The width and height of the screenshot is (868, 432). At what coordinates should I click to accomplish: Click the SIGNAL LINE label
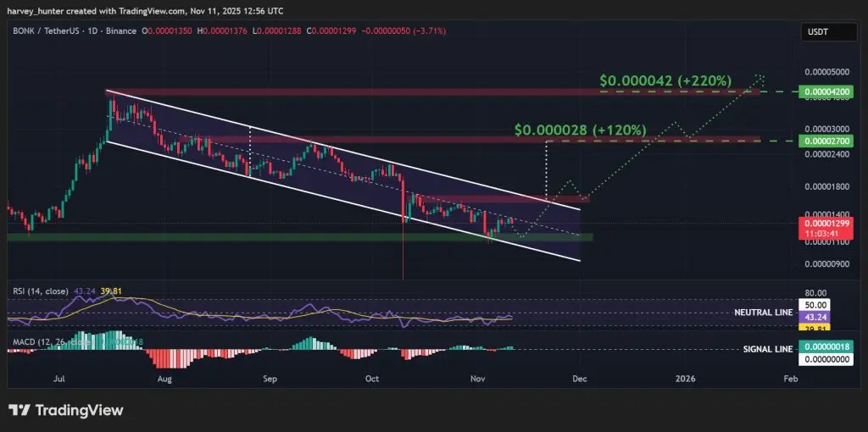[x=767, y=349]
